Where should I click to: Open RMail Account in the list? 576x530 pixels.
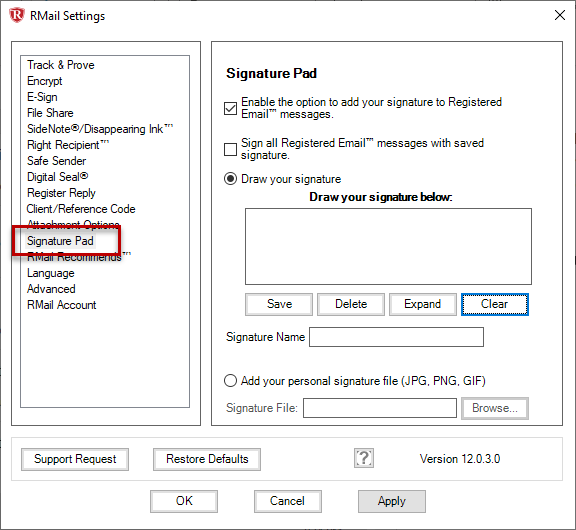(61, 305)
